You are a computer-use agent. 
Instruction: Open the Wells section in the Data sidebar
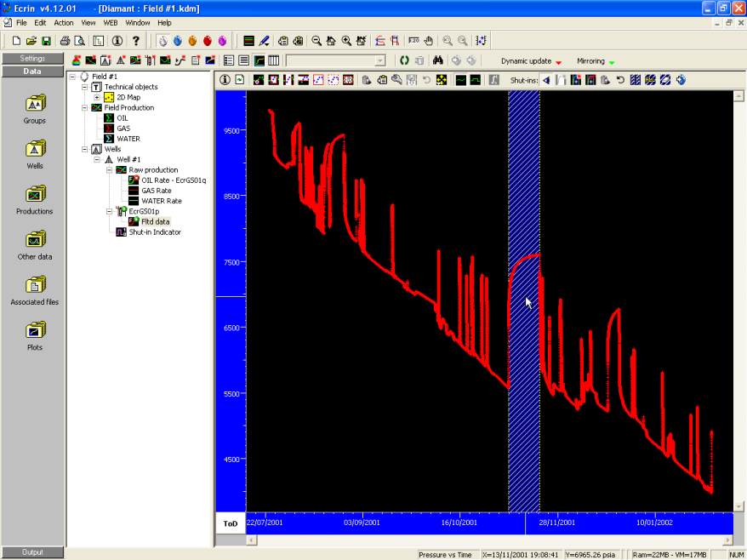point(34,150)
